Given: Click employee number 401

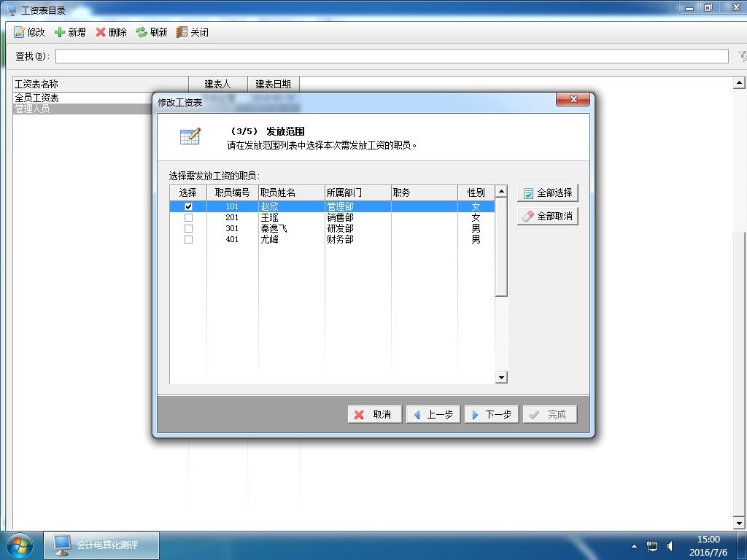Looking at the screenshot, I should click(x=232, y=239).
